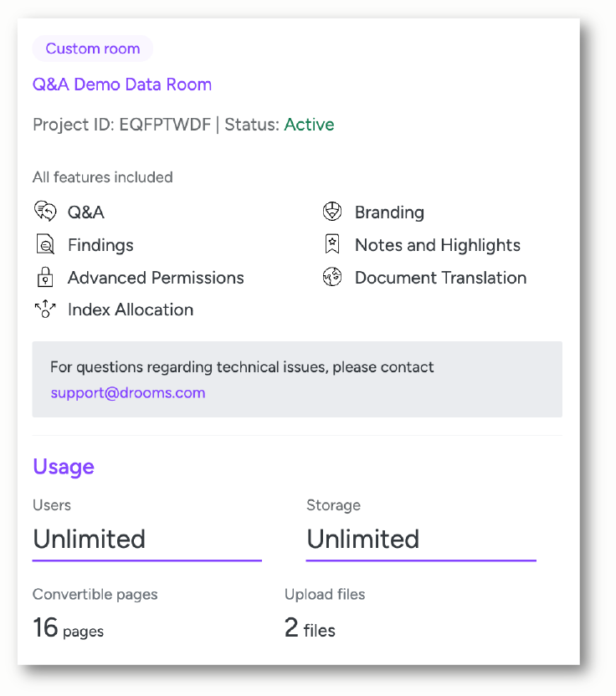Select the Custom room badge
Image resolution: width=616 pixels, height=696 pixels.
coord(93,49)
